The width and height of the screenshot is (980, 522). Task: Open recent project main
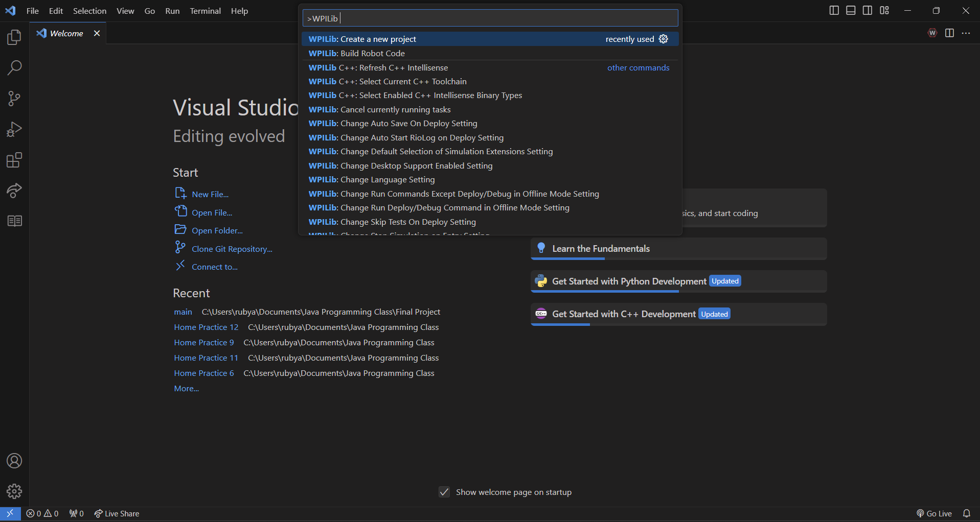[x=183, y=312]
